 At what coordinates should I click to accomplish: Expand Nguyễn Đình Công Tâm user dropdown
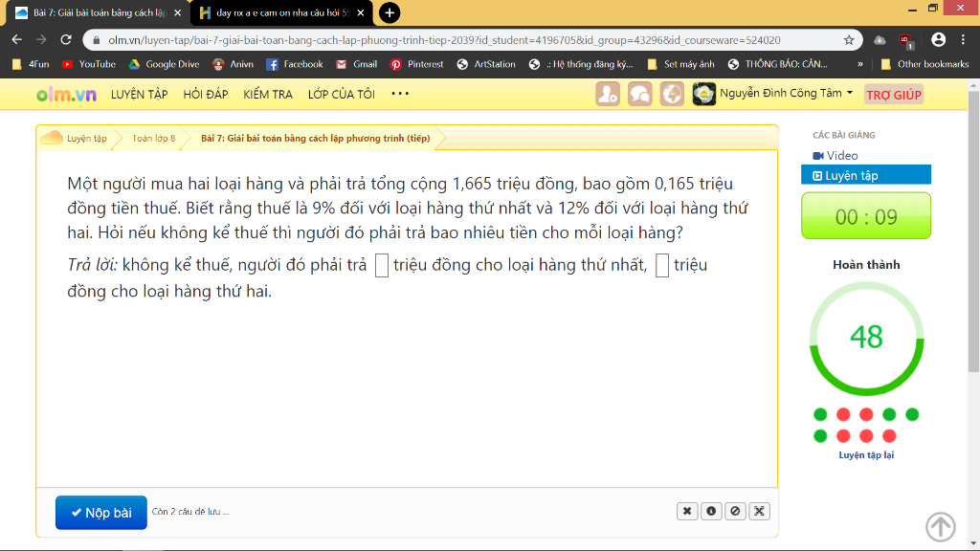click(x=787, y=93)
